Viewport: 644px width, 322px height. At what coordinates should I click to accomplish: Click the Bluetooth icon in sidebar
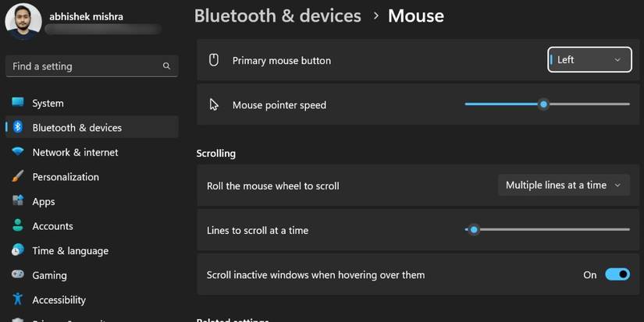(17, 127)
